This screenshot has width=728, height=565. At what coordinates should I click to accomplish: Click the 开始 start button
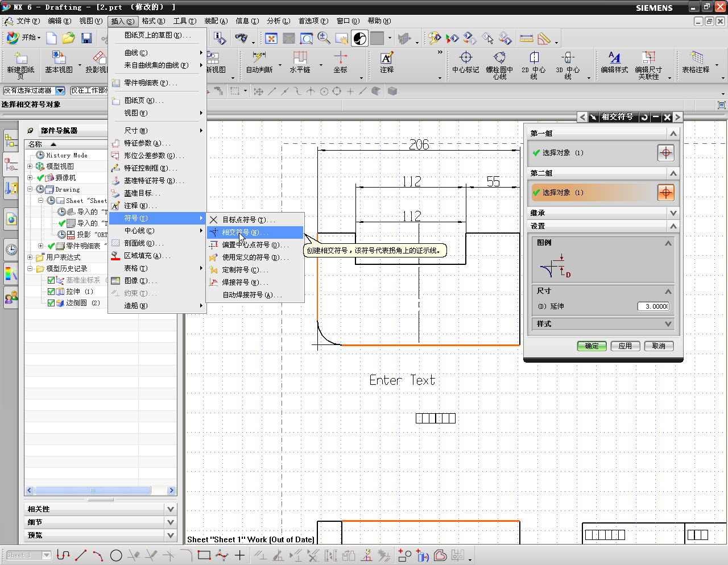pos(23,38)
